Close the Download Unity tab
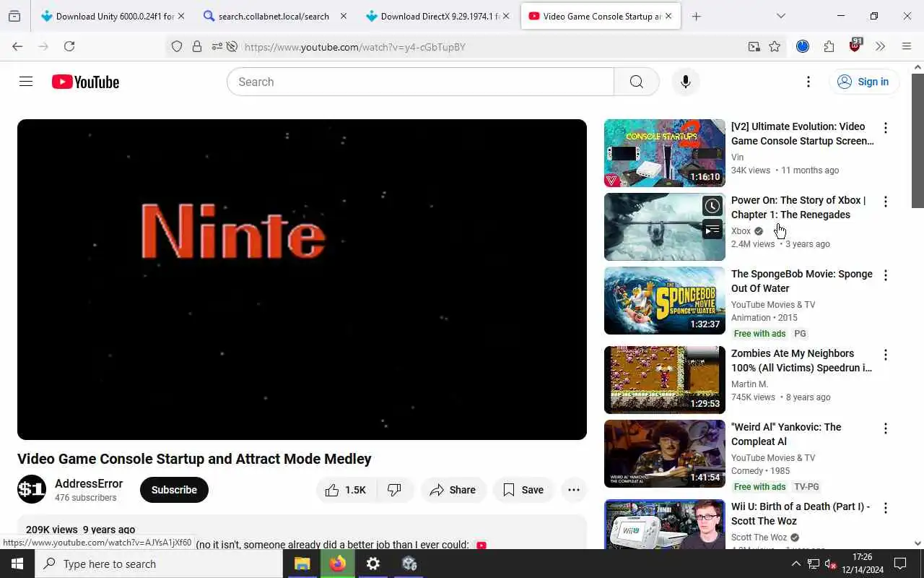 pyautogui.click(x=180, y=16)
